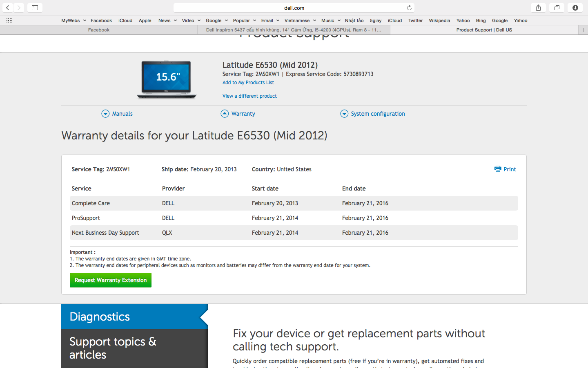
Task: Focus the dell.com address bar
Action: pos(294,8)
